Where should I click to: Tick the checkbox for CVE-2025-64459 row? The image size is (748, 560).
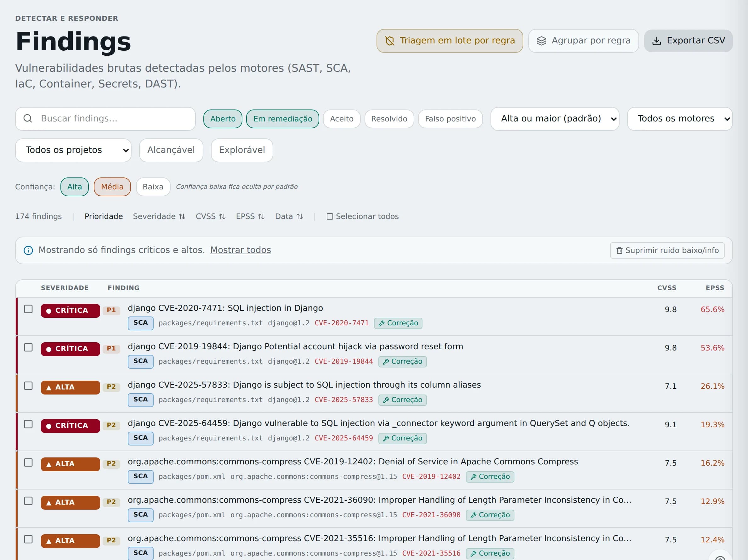(28, 424)
